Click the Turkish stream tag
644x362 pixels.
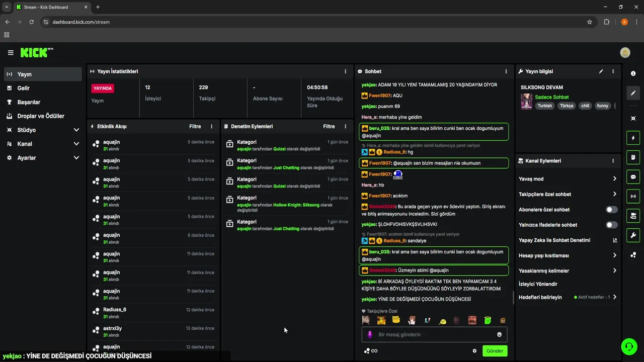tap(545, 106)
